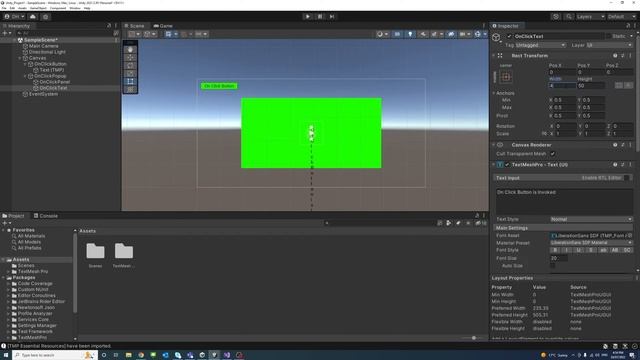Toggle the Static checkbox

[608, 36]
